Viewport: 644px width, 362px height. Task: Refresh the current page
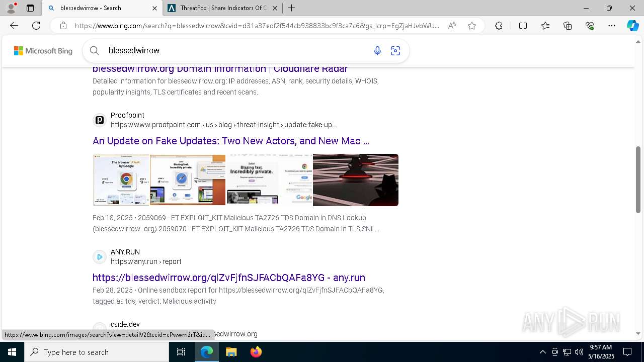(36, 26)
